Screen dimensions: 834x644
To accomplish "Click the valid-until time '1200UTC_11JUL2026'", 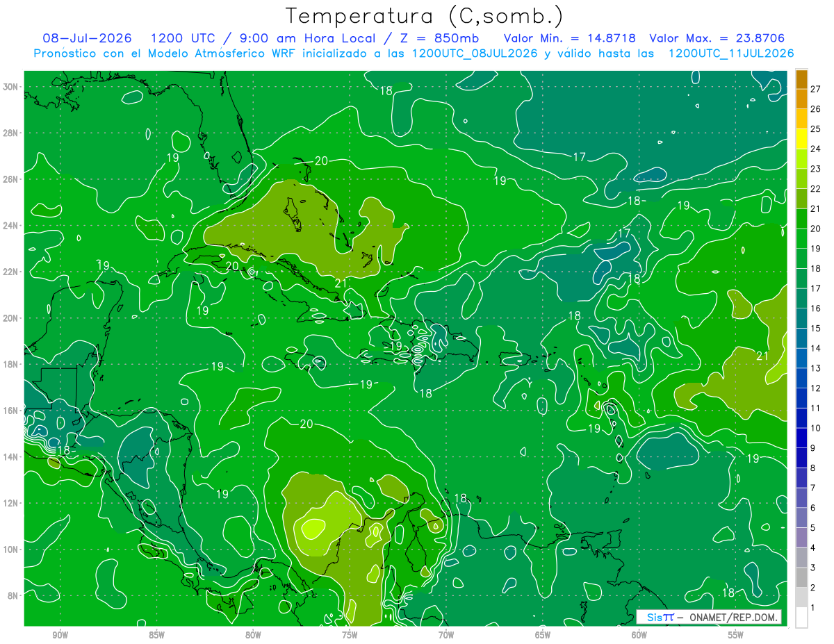I will pyautogui.click(x=731, y=53).
